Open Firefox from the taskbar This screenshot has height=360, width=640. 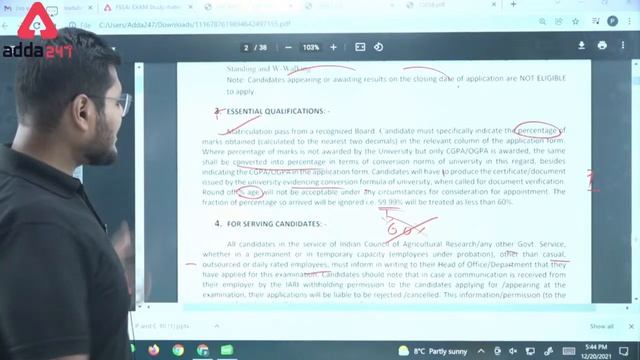[x=153, y=350]
